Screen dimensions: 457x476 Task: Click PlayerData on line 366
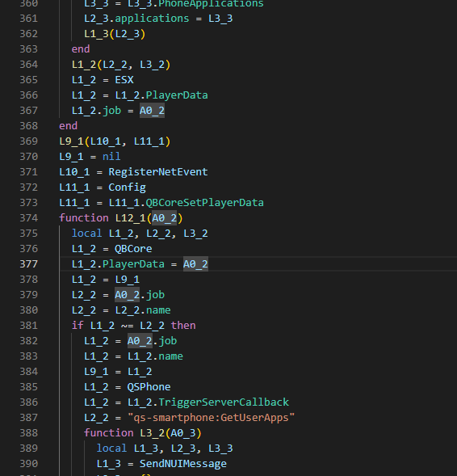point(177,95)
